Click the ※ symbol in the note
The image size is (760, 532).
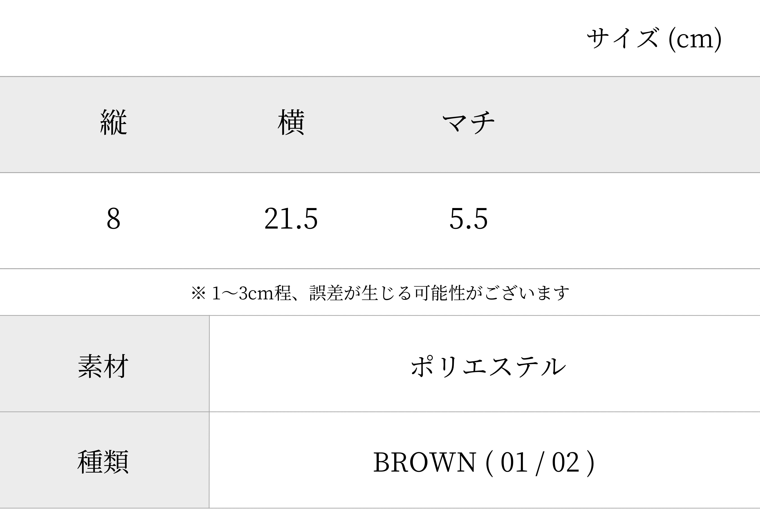pos(199,293)
